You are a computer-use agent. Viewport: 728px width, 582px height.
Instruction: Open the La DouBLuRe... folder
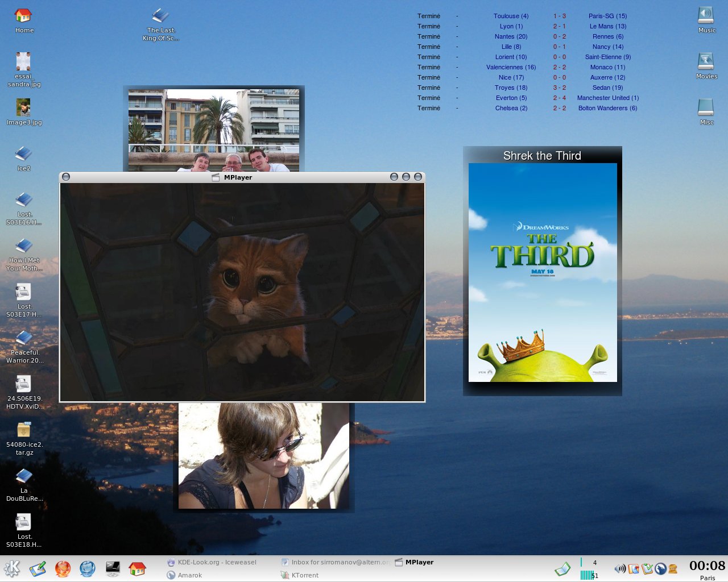click(24, 484)
